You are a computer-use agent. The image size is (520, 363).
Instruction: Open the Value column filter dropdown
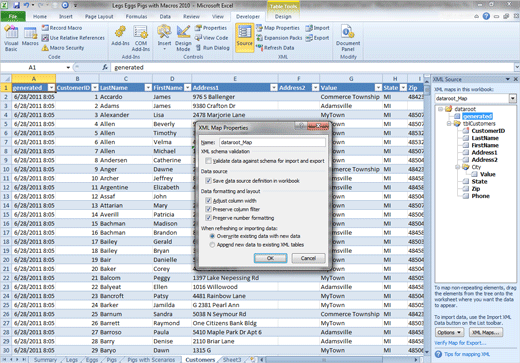(x=378, y=88)
